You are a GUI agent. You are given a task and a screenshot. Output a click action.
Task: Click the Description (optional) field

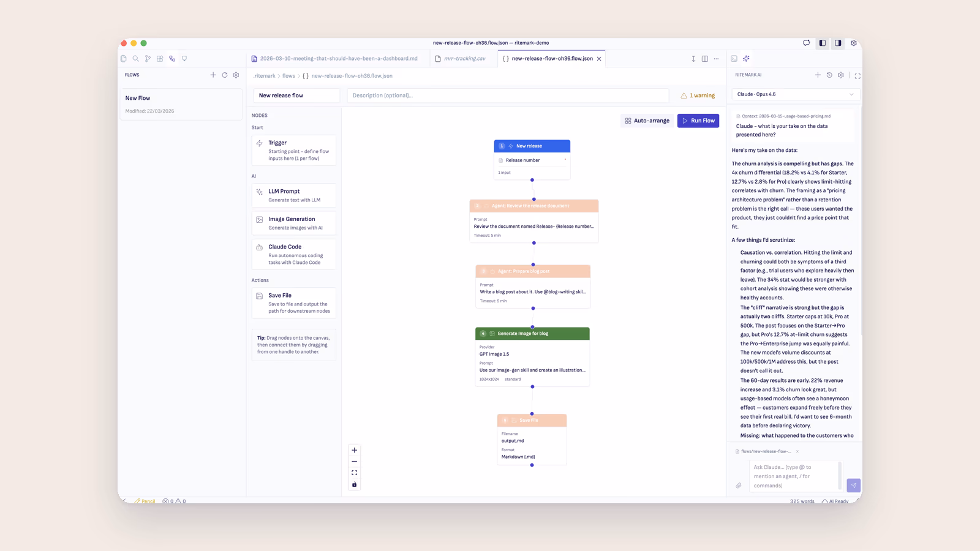[508, 96]
